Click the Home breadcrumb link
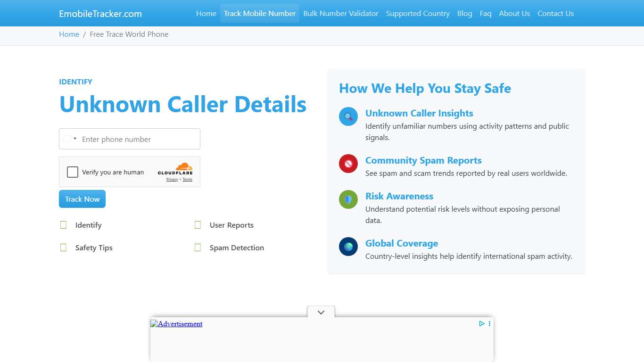This screenshot has height=362, width=644. click(69, 34)
